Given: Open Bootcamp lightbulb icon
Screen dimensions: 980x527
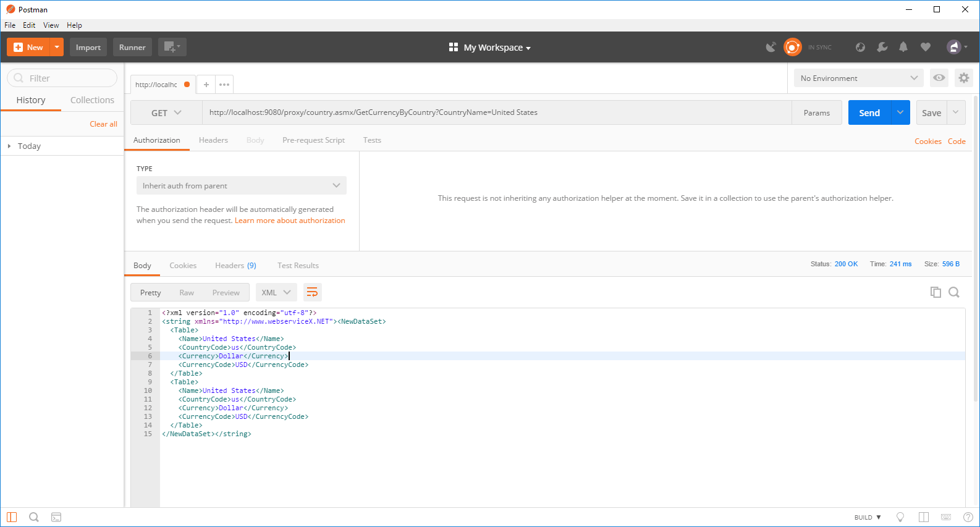Looking at the screenshot, I should (900, 517).
